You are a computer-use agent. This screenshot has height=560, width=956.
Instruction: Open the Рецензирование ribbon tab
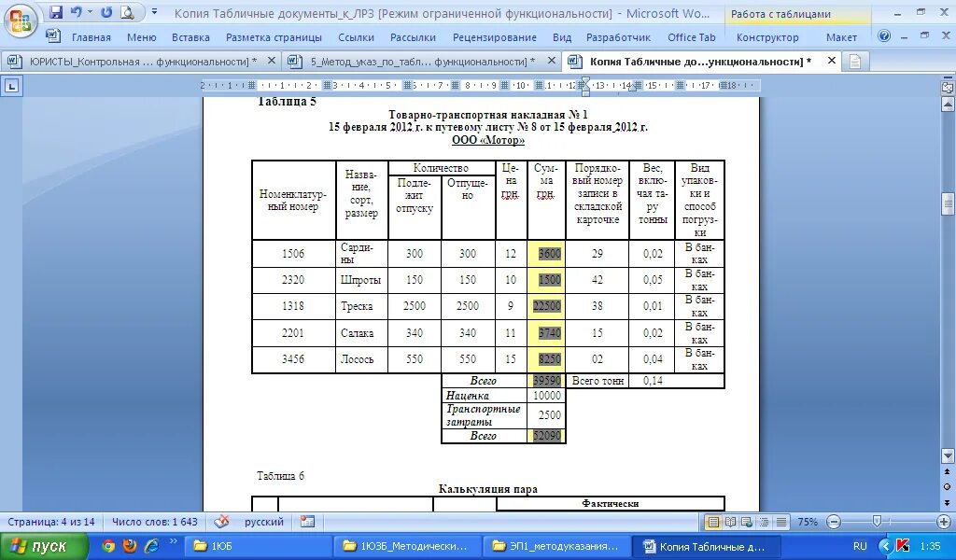495,37
